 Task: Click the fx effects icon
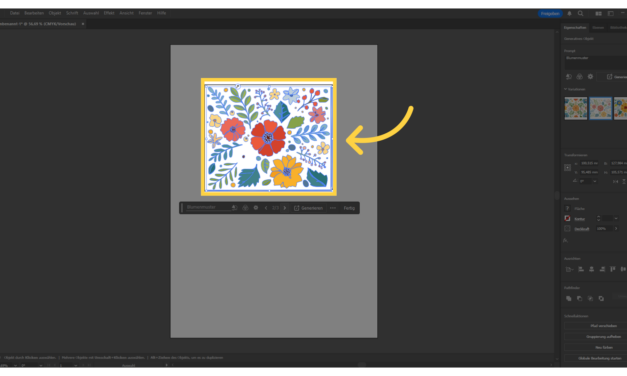tap(565, 240)
